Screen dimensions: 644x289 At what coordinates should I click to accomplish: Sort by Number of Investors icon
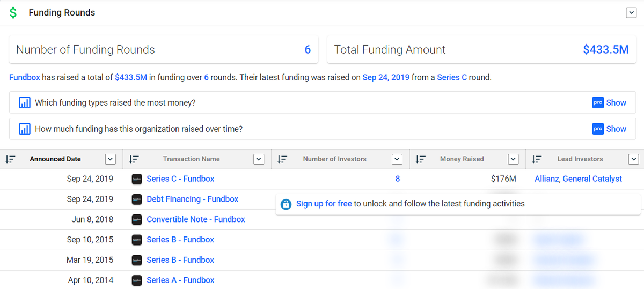[x=282, y=159]
